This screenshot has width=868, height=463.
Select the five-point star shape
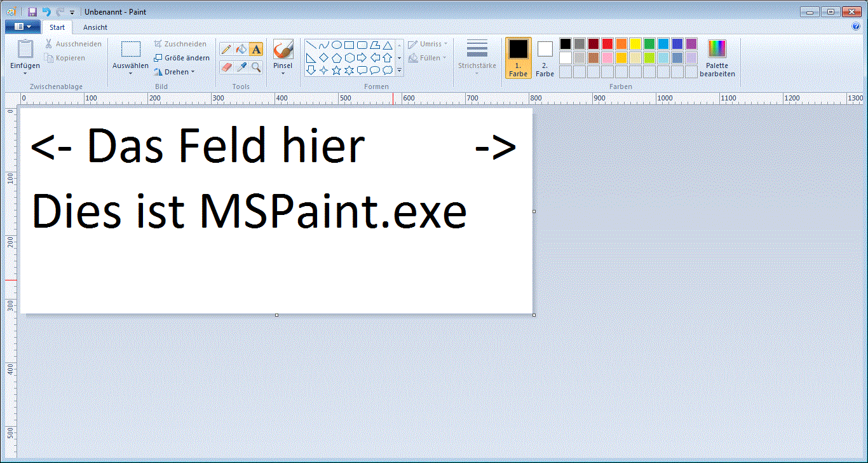(x=337, y=71)
